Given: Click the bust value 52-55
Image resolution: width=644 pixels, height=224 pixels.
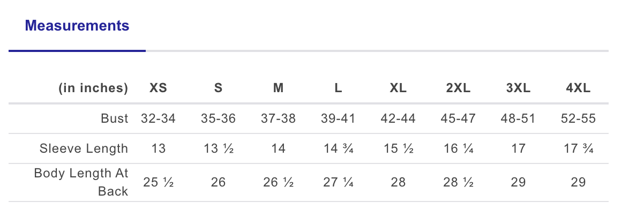Looking at the screenshot, I should click(578, 118).
